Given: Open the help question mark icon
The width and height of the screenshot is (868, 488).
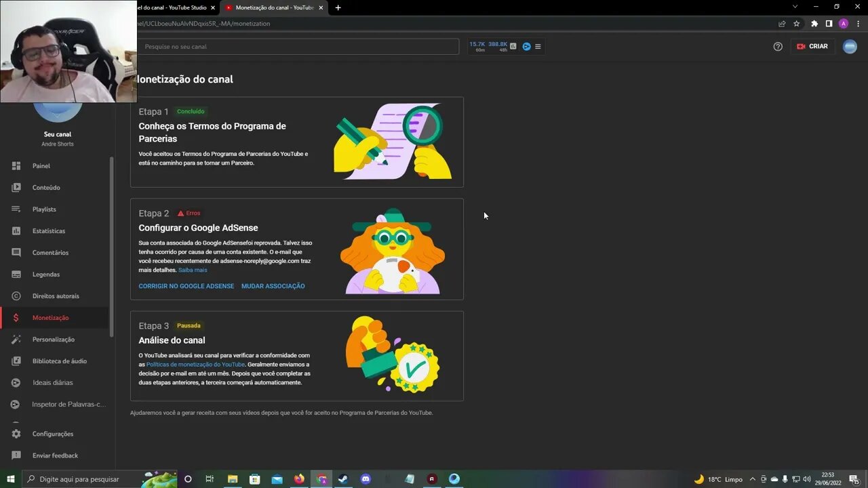Looking at the screenshot, I should point(778,47).
